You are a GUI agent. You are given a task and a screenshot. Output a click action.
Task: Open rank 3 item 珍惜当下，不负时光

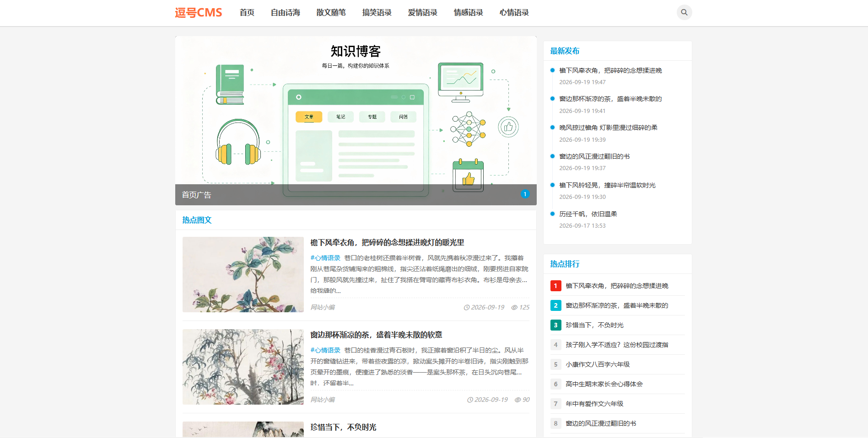pos(594,325)
